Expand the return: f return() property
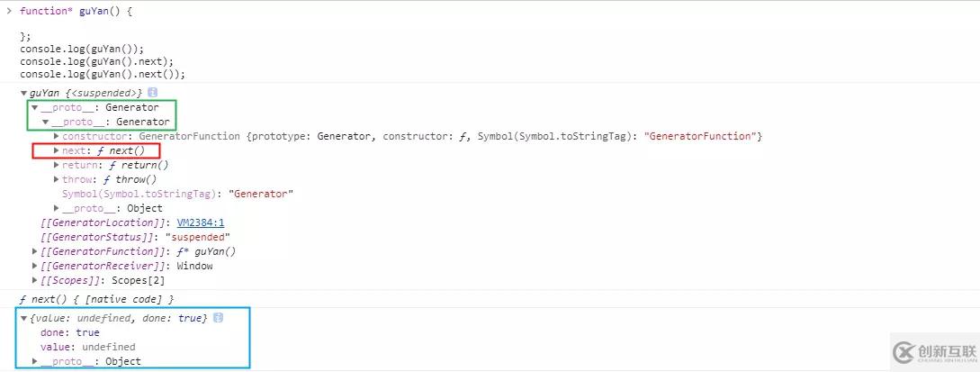Screen dimensions: 980x372 point(57,165)
